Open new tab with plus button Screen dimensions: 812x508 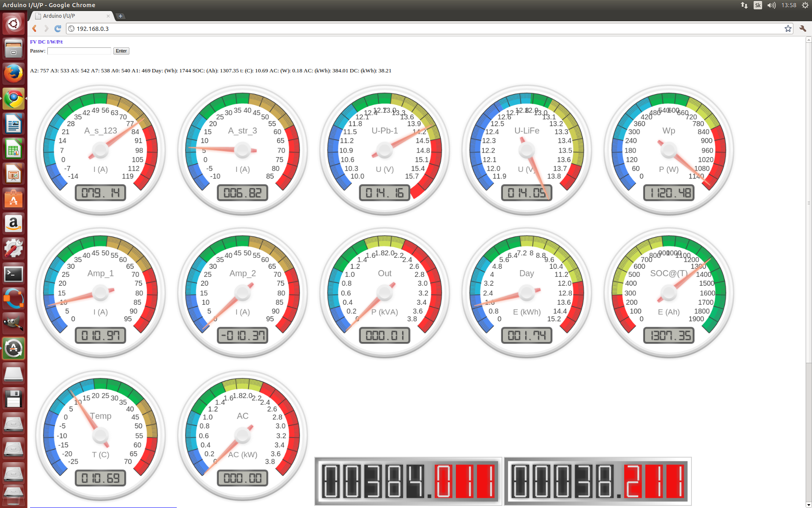coord(121,16)
